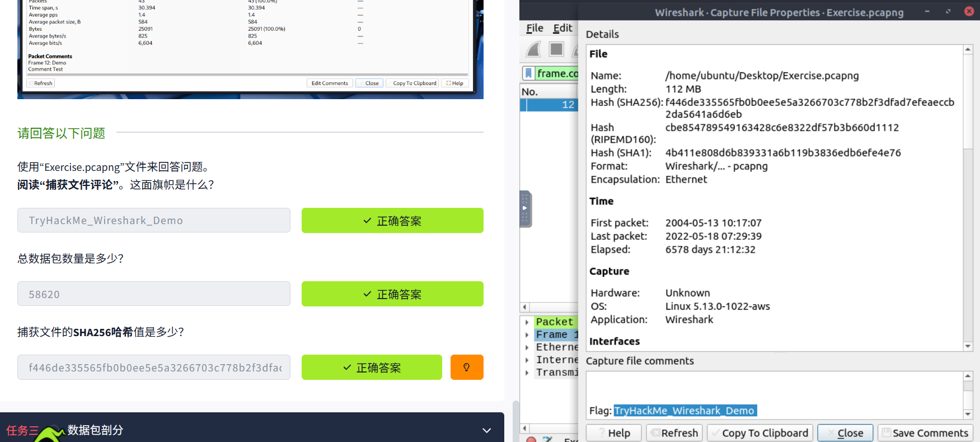Expand the Internet Protocol tree row
This screenshot has width=980, height=442.
[527, 360]
